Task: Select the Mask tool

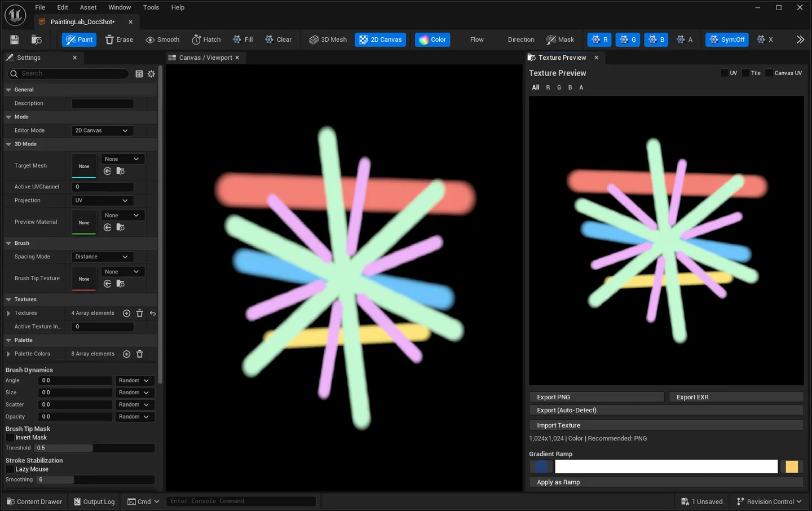Action: (560, 39)
